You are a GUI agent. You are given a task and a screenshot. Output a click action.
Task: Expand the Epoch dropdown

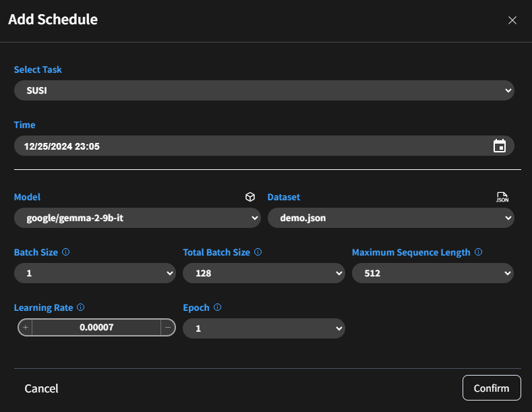(264, 328)
